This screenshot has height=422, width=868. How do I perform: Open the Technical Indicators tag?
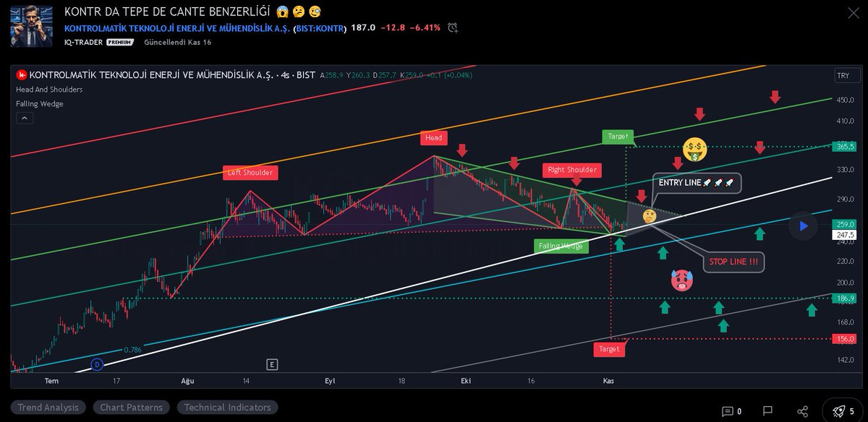227,408
